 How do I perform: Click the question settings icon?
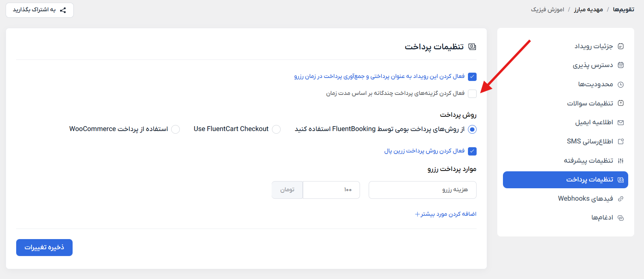621,103
